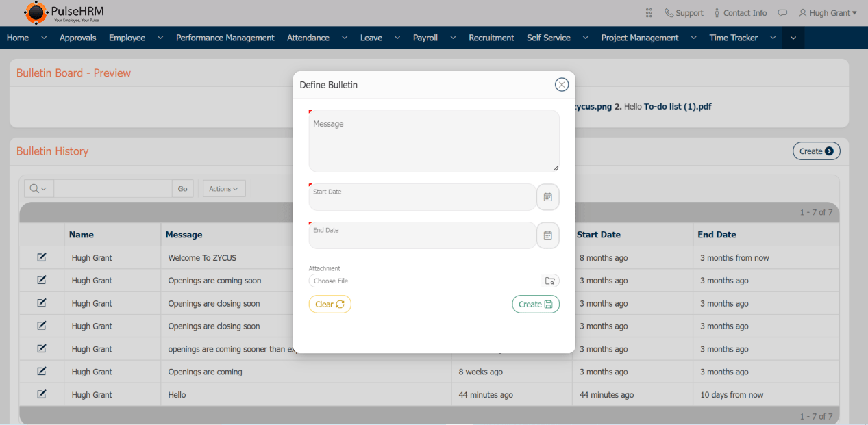Open the Start Date calendar picker

[x=547, y=197]
